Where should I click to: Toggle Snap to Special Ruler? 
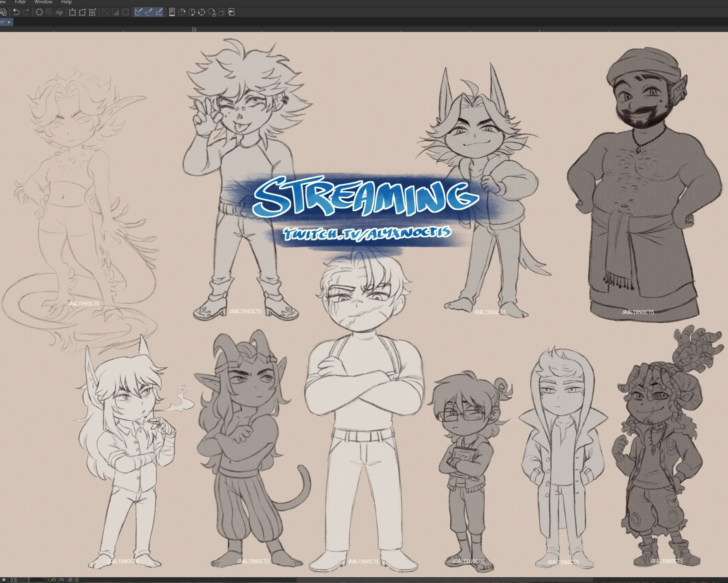[149, 12]
